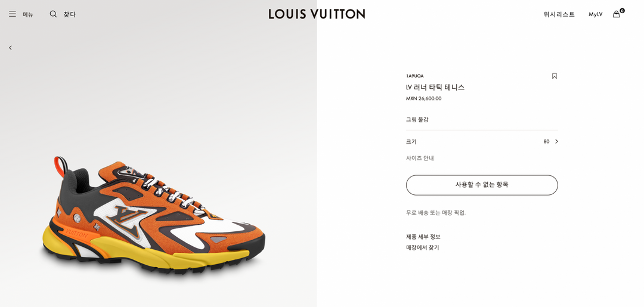This screenshot has width=644, height=307.
Task: Expand the size selector chevron
Action: pos(556,141)
